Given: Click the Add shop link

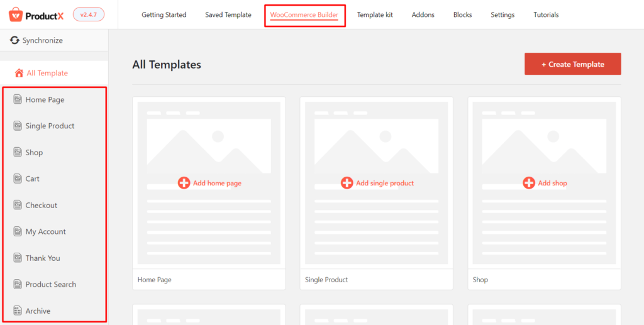Looking at the screenshot, I should 552,183.
